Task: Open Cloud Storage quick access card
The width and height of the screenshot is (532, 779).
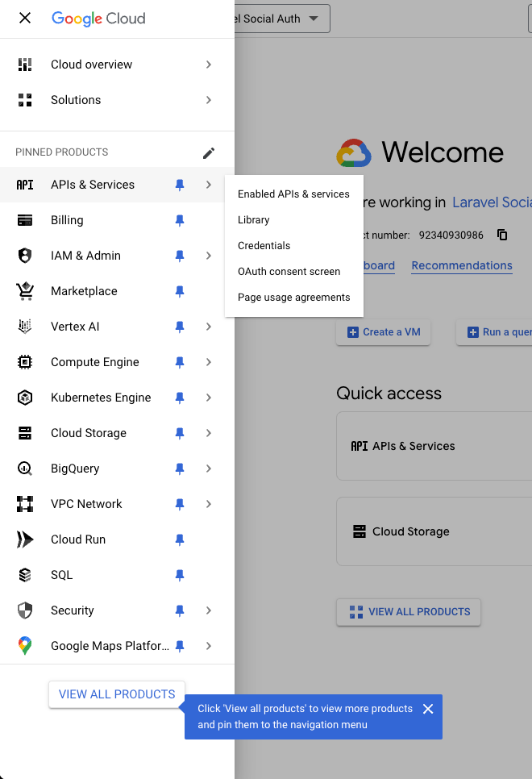Action: point(434,531)
